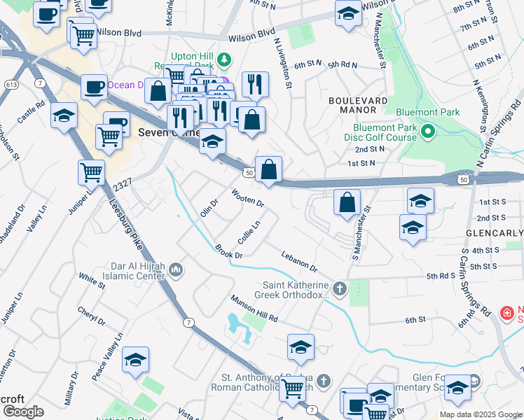Click the Valley Ln street label
The height and width of the screenshot is (420, 524).
[x=36, y=218]
